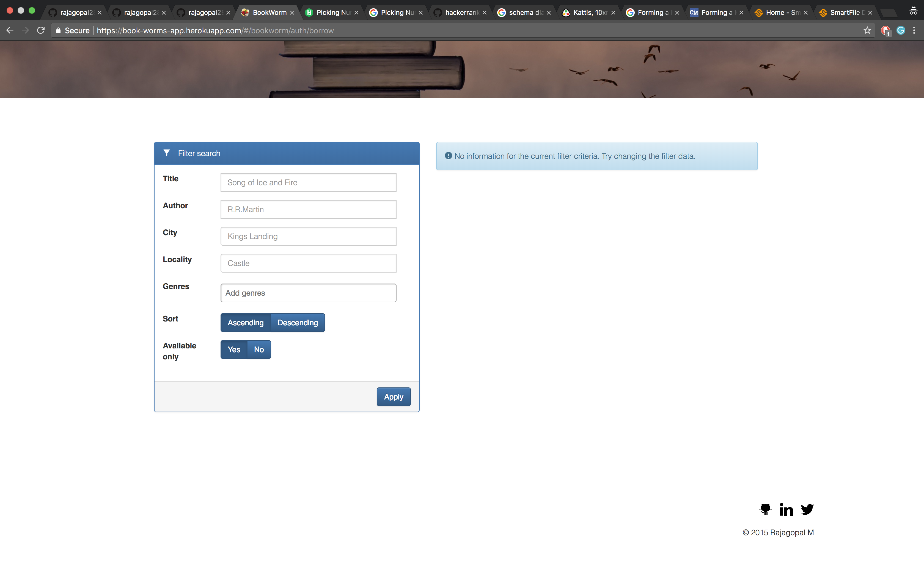The image size is (924, 577).
Task: Click the GitHub icon in footer
Action: coord(765,509)
